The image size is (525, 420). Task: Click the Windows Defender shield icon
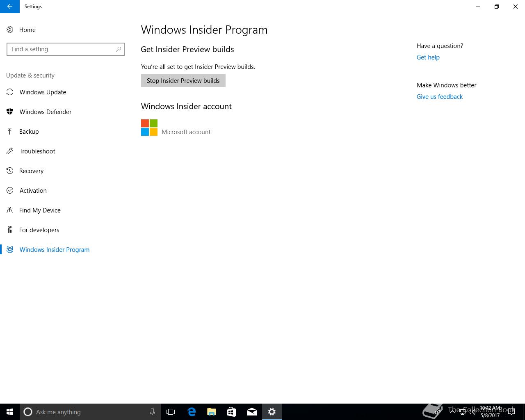pyautogui.click(x=10, y=112)
